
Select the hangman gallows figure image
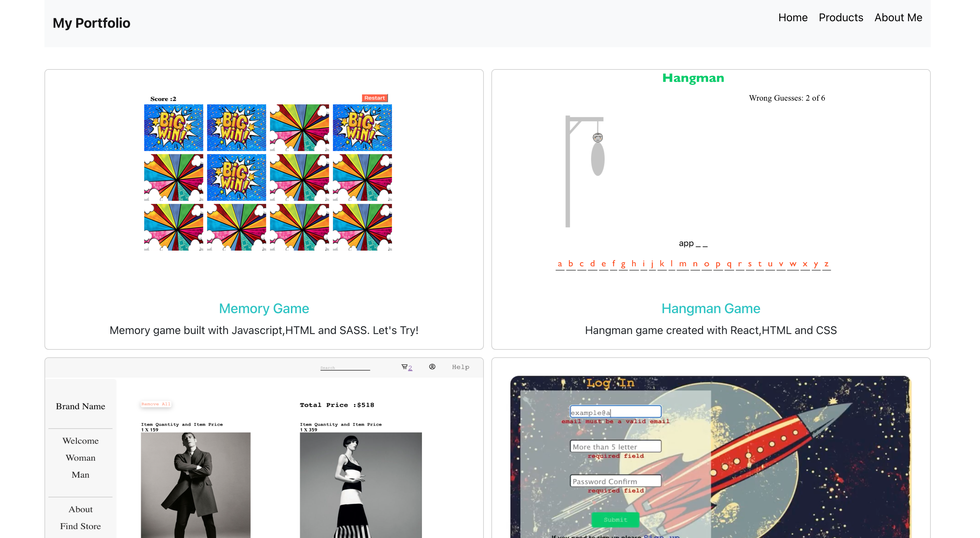[585, 171]
